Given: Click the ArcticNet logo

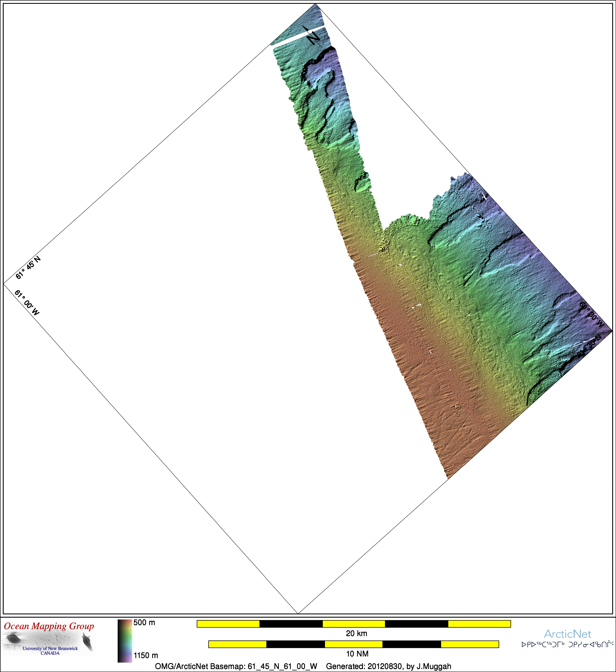Looking at the screenshot, I should coord(567,634).
